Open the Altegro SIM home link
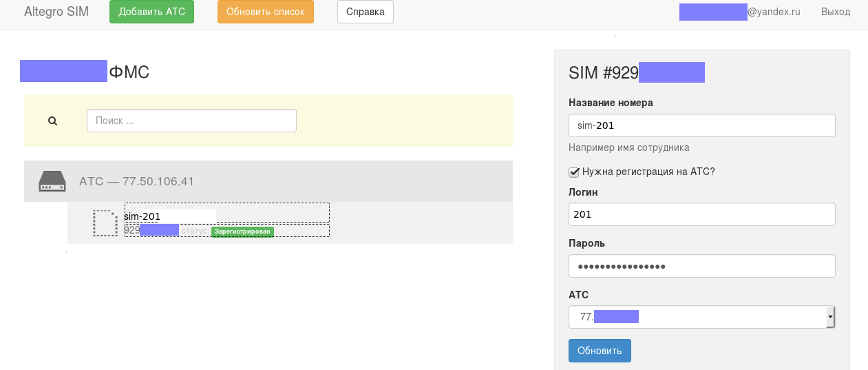Viewport: 868px width, 370px height. pos(56,12)
